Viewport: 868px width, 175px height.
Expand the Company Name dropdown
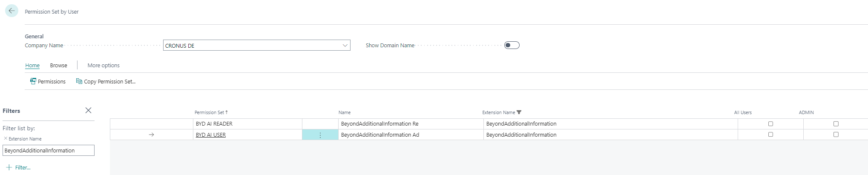coord(345,46)
